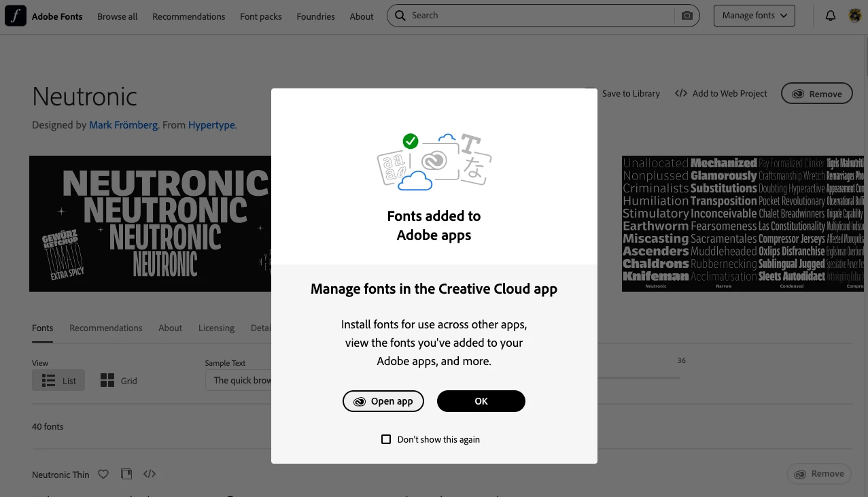The height and width of the screenshot is (497, 868).
Task: Select the About tab below preview
Action: 171,328
